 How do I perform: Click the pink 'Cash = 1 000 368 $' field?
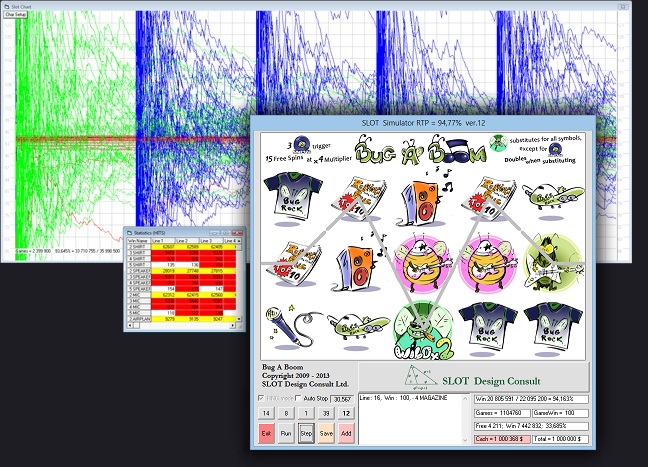tap(502, 439)
